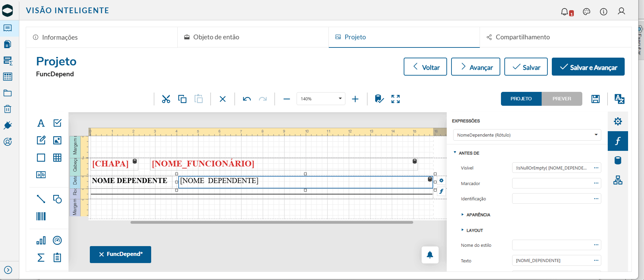Open the Field List database panel
This screenshot has height=280, width=644.
point(618,160)
